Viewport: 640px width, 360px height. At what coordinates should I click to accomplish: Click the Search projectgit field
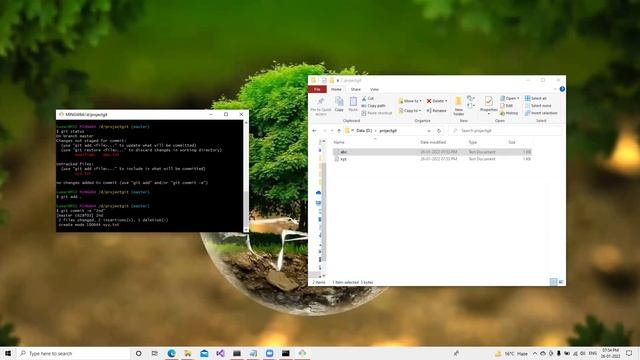coord(505,131)
